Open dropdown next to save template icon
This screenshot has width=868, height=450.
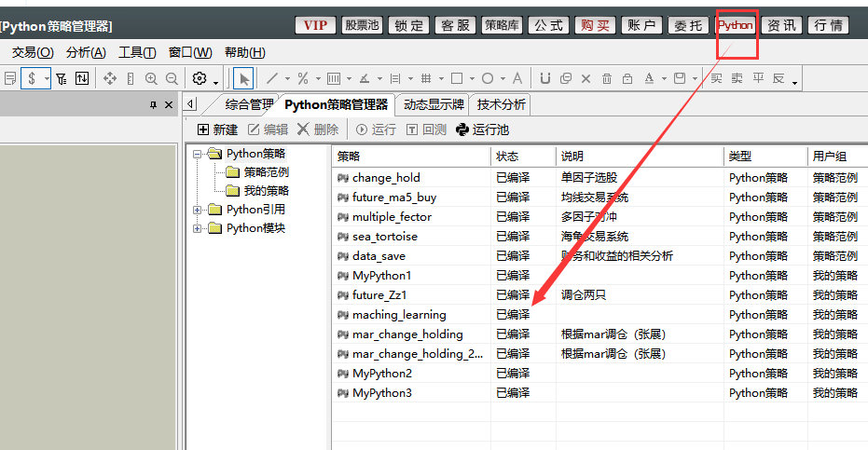[695, 78]
